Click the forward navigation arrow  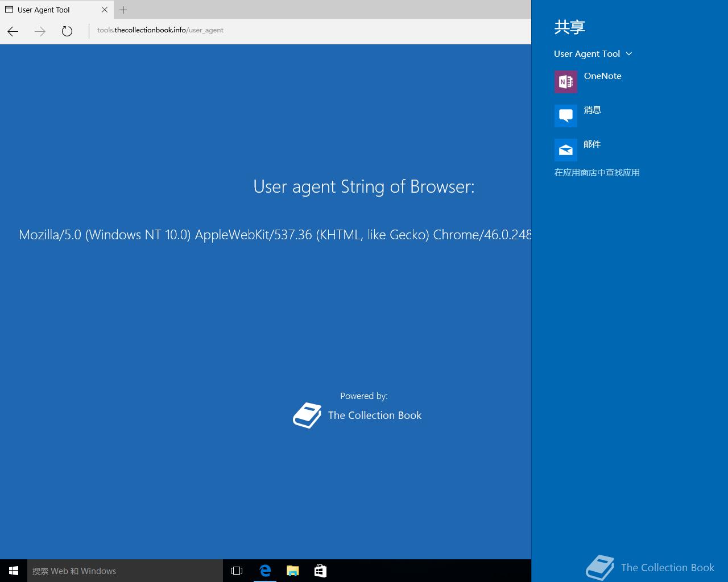[40, 31]
